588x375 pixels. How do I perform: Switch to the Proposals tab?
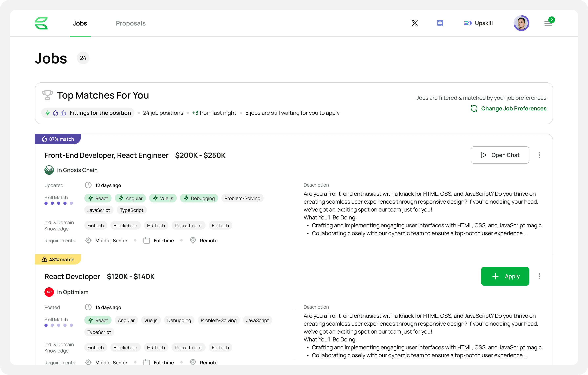[x=131, y=23]
